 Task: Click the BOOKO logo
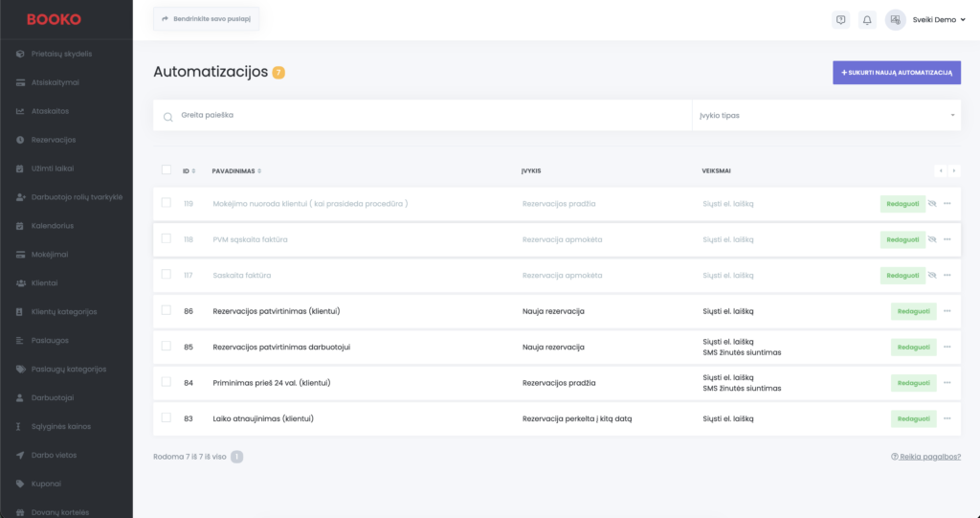[54, 19]
